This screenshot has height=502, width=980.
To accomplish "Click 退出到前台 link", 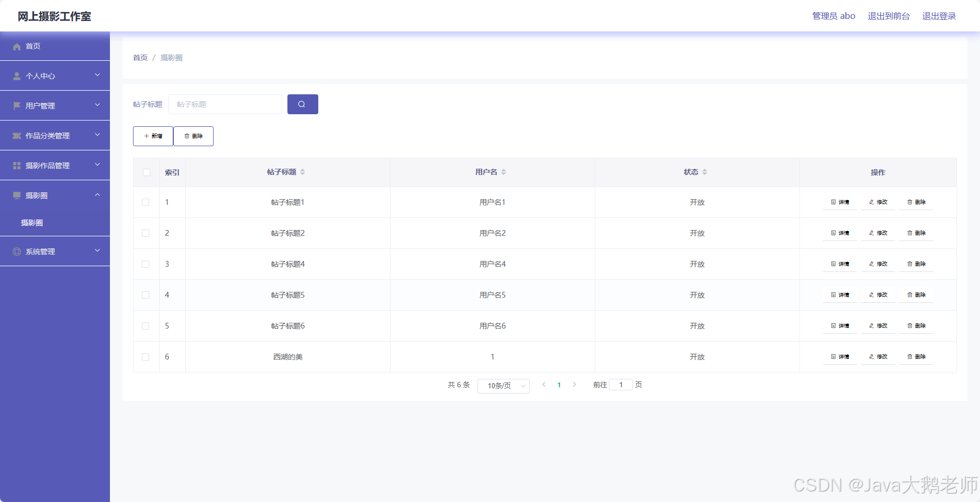I will click(888, 16).
